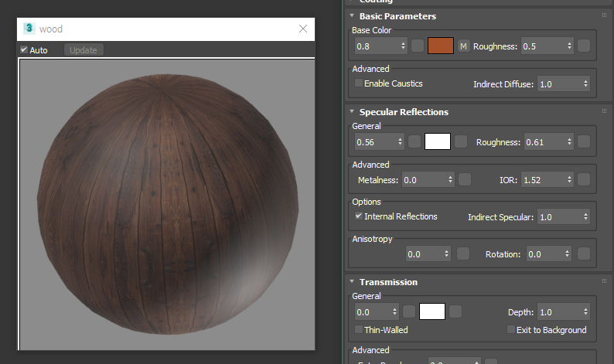Click map slot button after Base Roughness value
The height and width of the screenshot is (364, 614).
tap(584, 46)
